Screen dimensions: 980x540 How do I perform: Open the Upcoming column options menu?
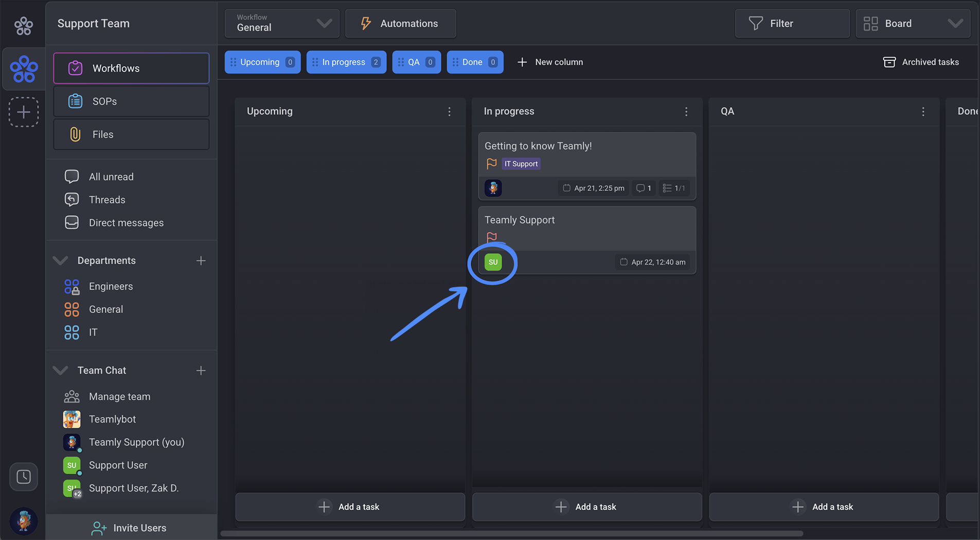point(449,112)
